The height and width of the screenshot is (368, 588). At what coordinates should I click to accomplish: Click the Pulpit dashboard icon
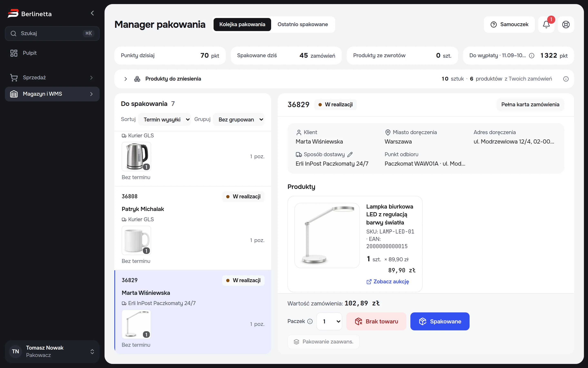click(14, 53)
